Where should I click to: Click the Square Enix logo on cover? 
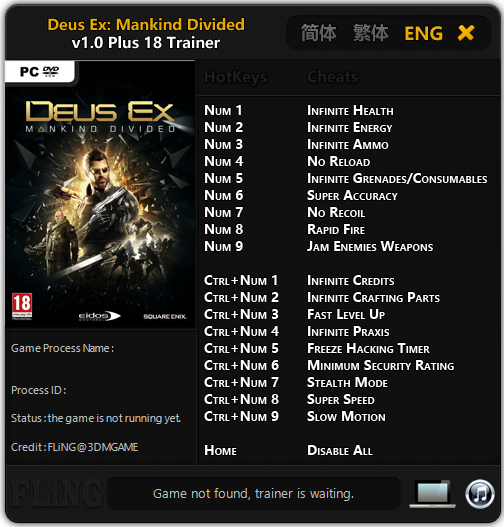click(x=165, y=316)
